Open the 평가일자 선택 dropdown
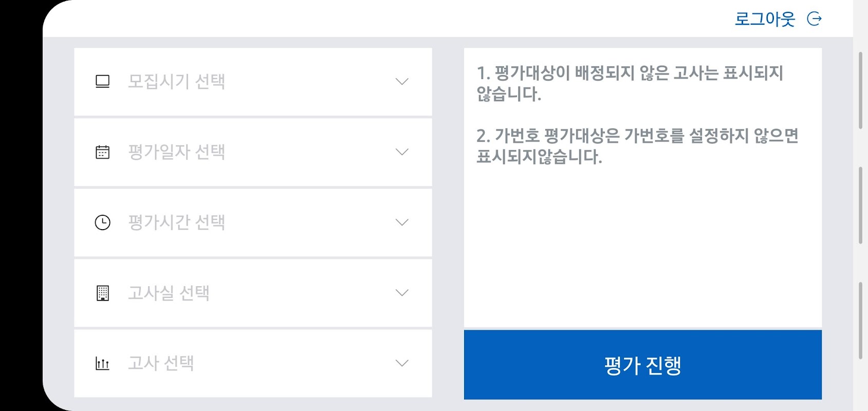This screenshot has height=411, width=868. [253, 152]
